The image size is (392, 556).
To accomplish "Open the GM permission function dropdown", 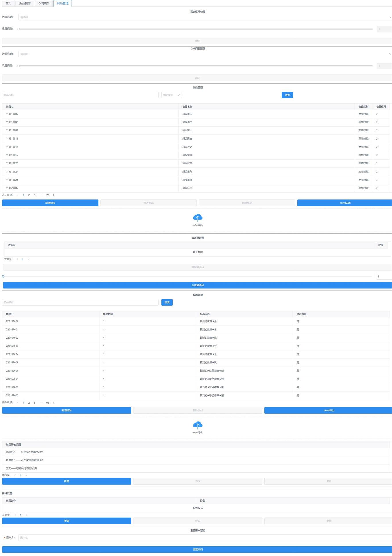I will click(205, 54).
